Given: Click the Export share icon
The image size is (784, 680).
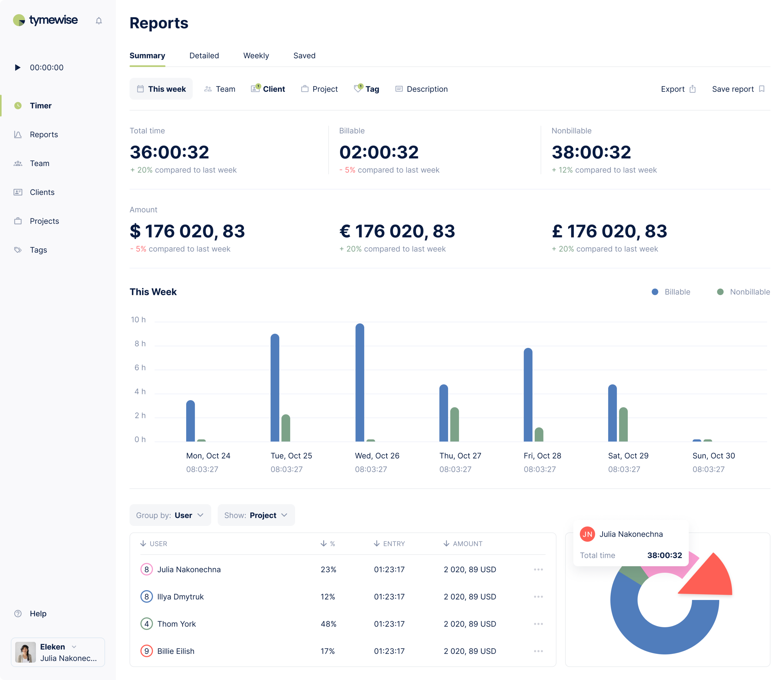Looking at the screenshot, I should 693,89.
